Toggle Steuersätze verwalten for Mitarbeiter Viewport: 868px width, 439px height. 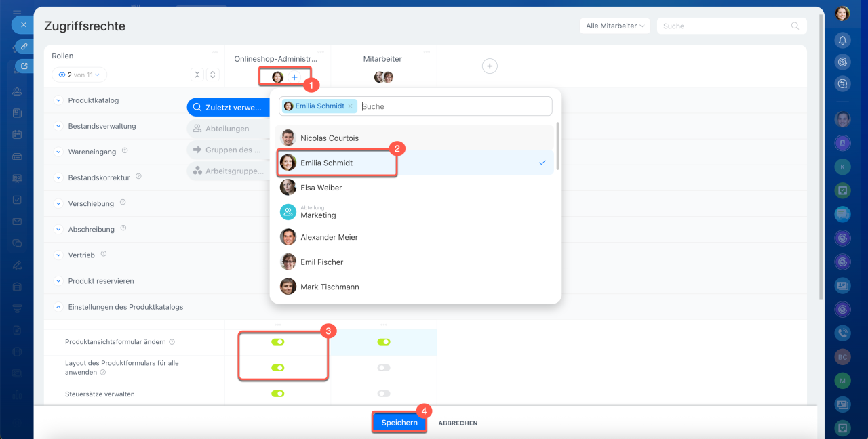(384, 393)
